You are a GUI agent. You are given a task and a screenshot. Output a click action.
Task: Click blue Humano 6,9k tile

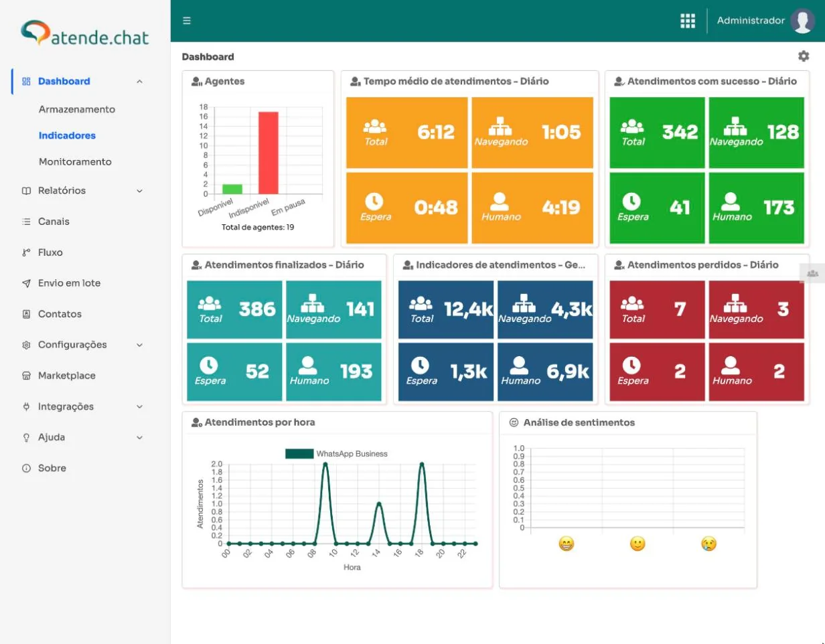[545, 372]
